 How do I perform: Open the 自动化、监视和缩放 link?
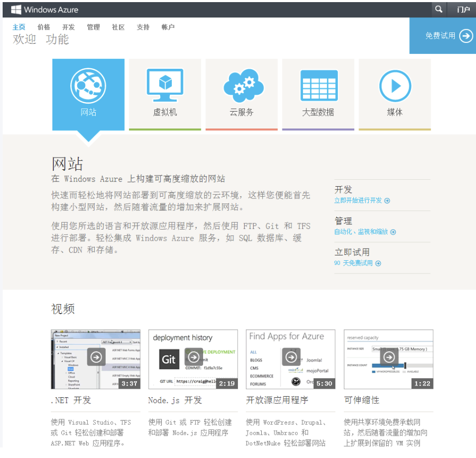click(x=364, y=232)
